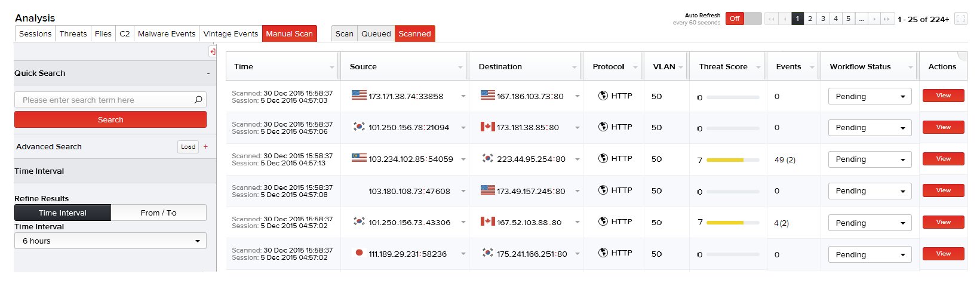Expand the Source column header menu
The image size is (980, 283).
(460, 67)
